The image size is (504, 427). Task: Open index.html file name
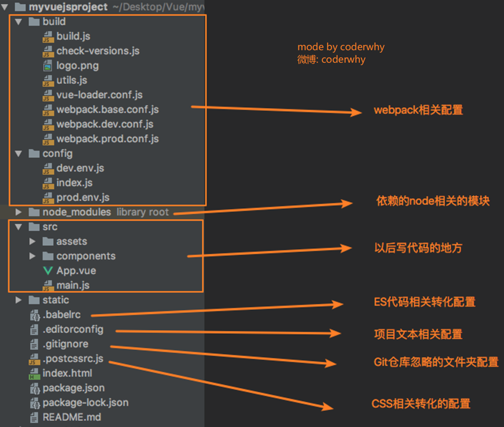click(x=67, y=373)
